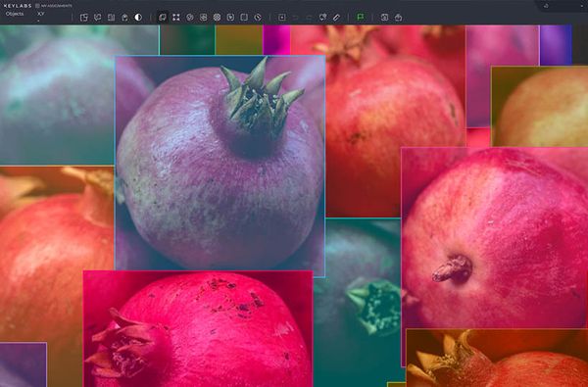Open the Objects tab

15,14
